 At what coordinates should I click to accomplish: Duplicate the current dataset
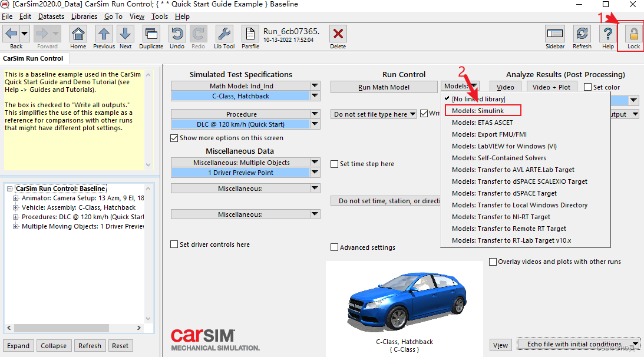151,34
